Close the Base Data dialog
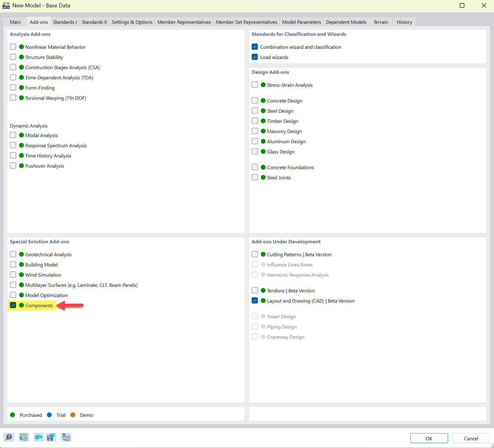The width and height of the screenshot is (494, 448). [484, 6]
